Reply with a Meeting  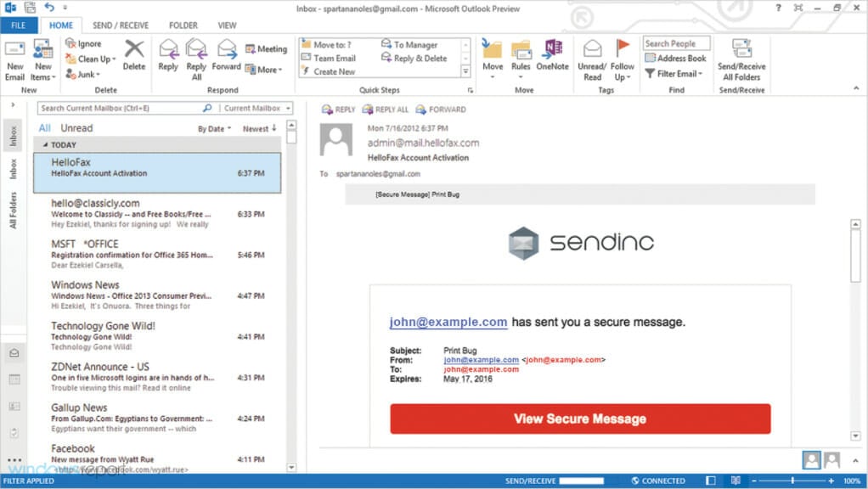coord(267,48)
